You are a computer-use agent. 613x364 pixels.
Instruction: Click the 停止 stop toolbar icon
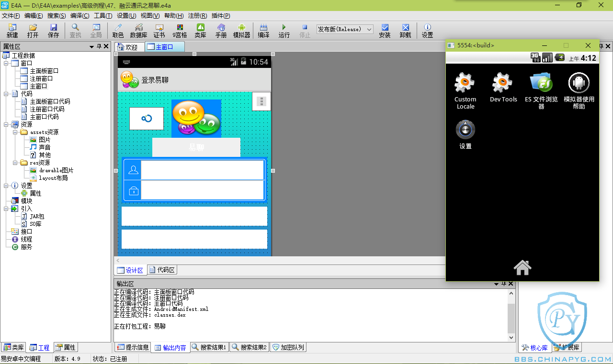tap(305, 31)
